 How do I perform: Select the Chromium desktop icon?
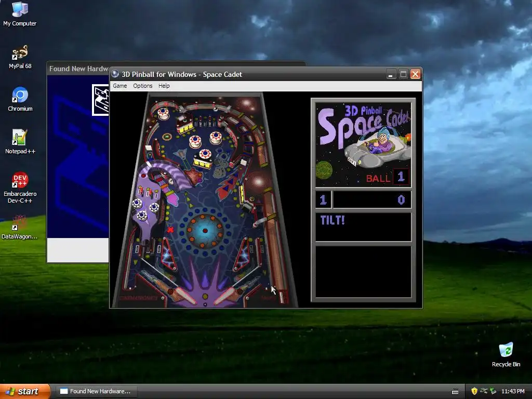coord(20,99)
